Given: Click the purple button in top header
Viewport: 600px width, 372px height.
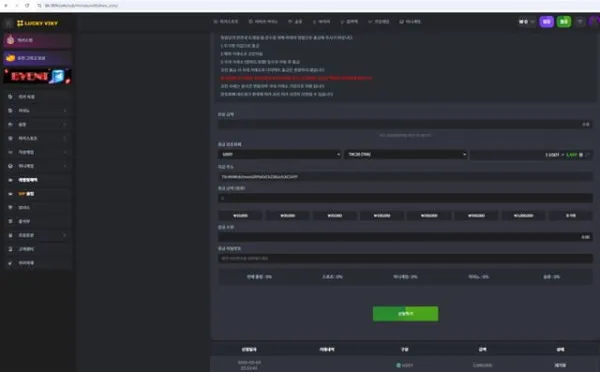Looking at the screenshot, I should coord(546,22).
